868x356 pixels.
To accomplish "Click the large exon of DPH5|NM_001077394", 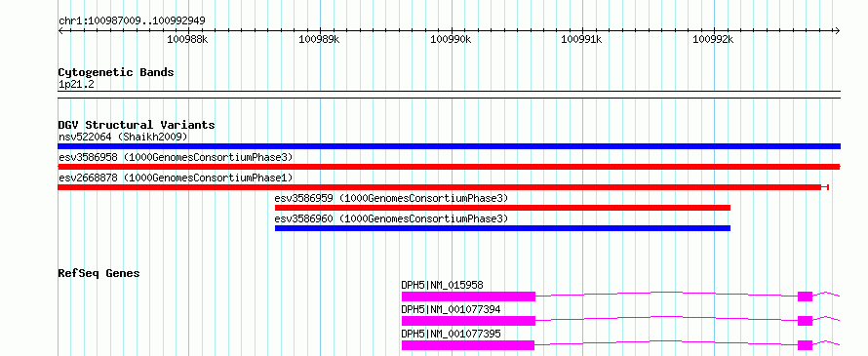I will (468, 321).
